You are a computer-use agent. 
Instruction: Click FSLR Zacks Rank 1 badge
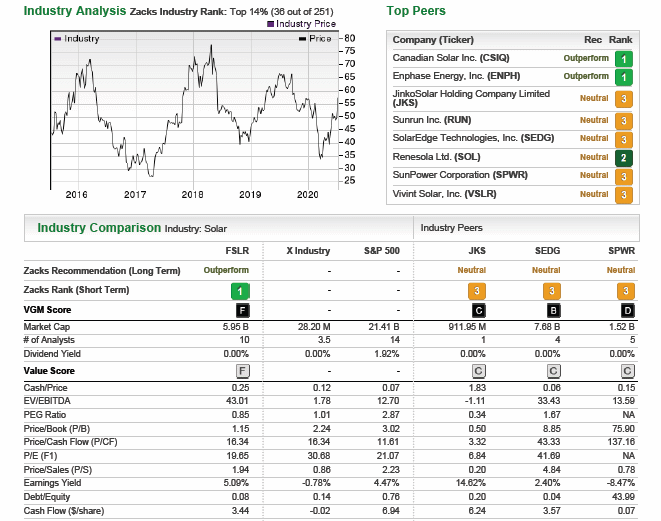coord(240,291)
